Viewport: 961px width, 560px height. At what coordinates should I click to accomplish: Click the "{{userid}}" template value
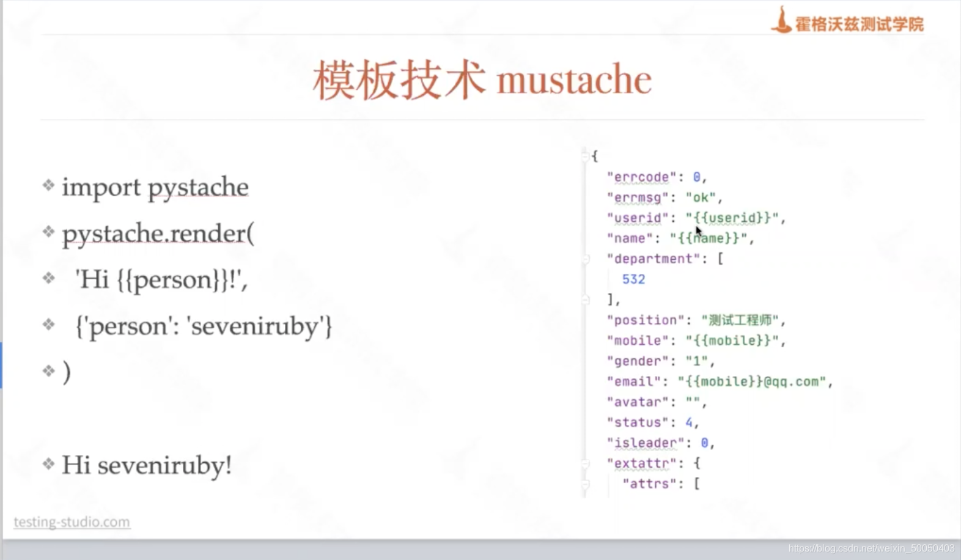point(732,218)
